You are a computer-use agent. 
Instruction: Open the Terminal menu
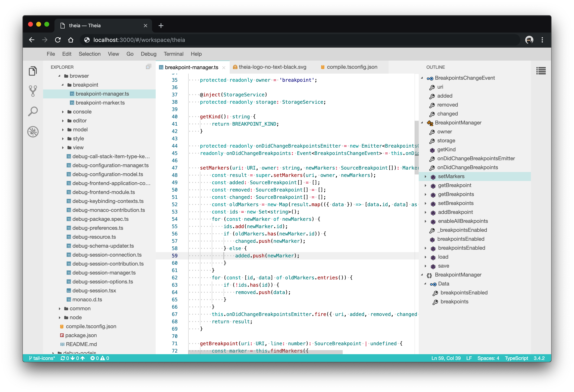pyautogui.click(x=173, y=54)
